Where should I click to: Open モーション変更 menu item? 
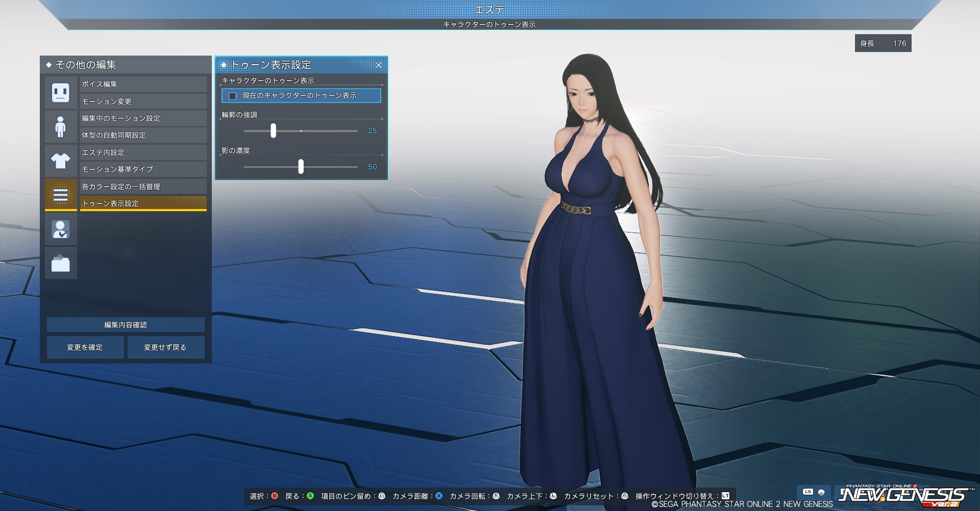pos(143,101)
